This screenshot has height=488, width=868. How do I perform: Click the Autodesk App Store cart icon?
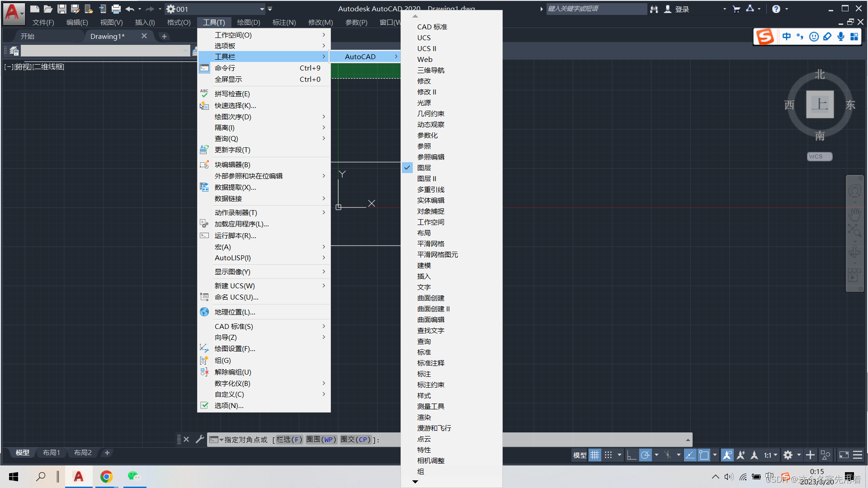(736, 9)
